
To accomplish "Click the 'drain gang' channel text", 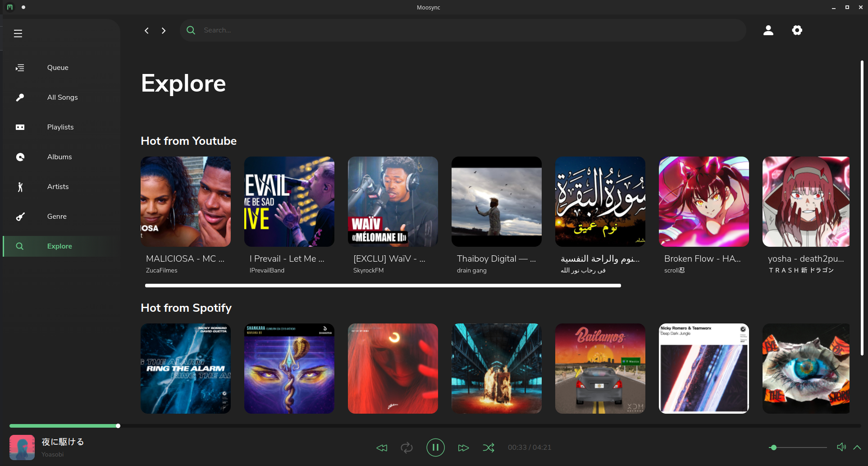I will coord(472,271).
